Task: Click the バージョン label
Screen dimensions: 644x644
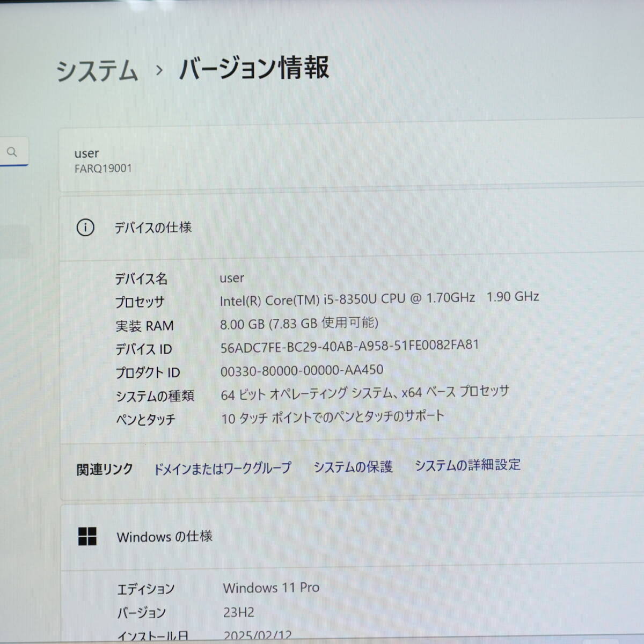Action: [x=141, y=613]
